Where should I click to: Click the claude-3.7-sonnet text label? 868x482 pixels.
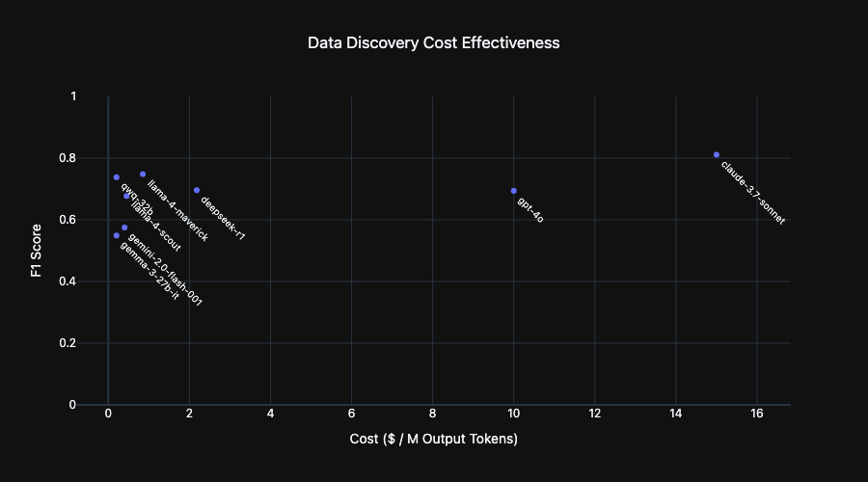[752, 192]
